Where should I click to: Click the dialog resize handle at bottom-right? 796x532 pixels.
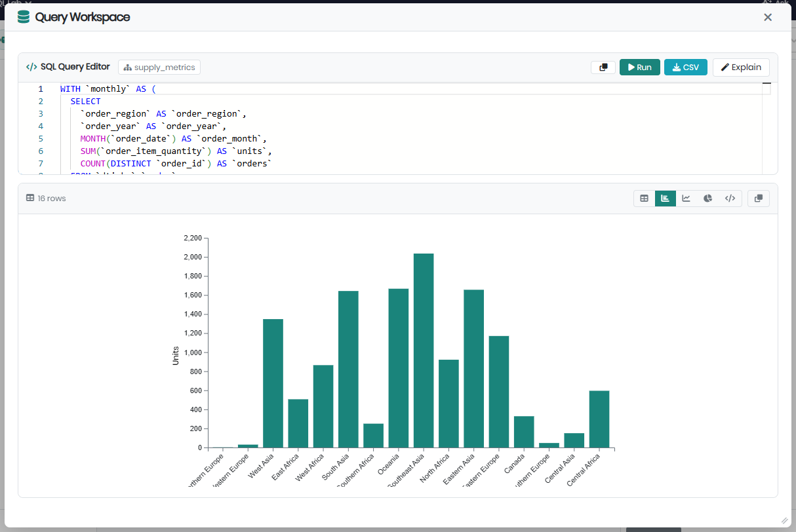click(x=784, y=520)
